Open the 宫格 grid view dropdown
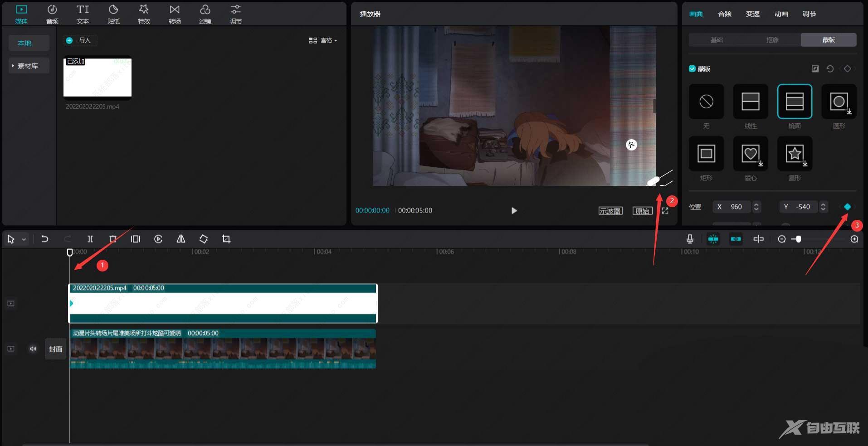The width and height of the screenshot is (868, 446). 323,40
